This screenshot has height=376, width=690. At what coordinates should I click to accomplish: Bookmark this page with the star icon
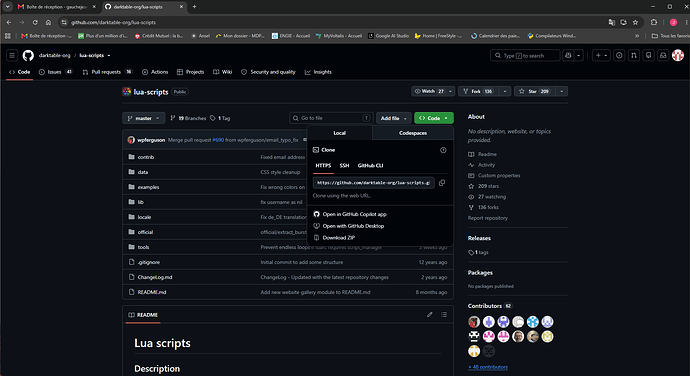tap(635, 22)
